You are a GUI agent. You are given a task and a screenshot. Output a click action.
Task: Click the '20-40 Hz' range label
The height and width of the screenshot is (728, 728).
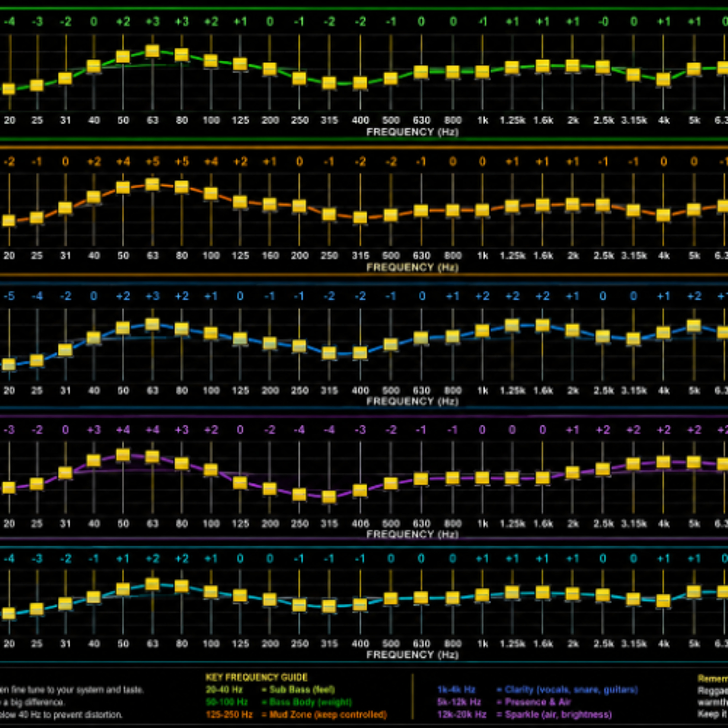point(224,690)
